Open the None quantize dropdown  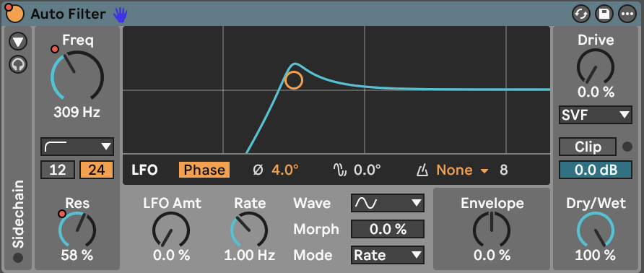[462, 170]
